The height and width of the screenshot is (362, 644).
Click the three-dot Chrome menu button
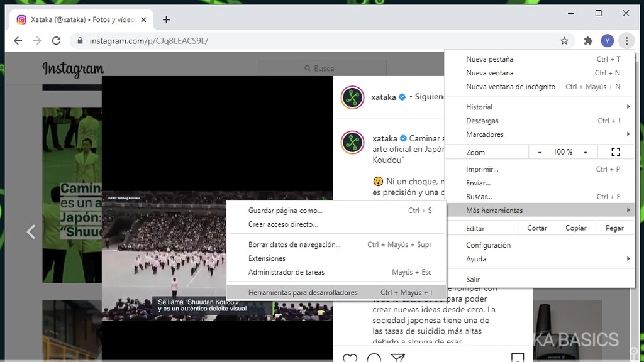627,41
